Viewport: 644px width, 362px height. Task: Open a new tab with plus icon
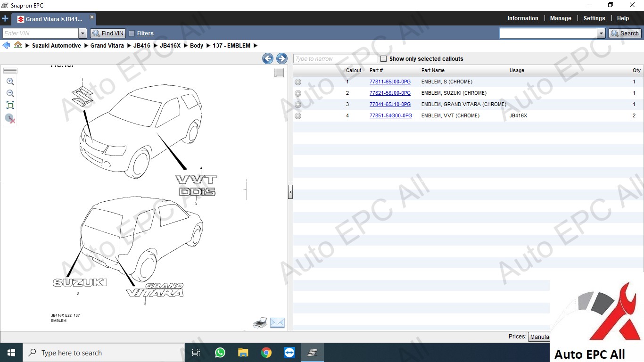(5, 19)
